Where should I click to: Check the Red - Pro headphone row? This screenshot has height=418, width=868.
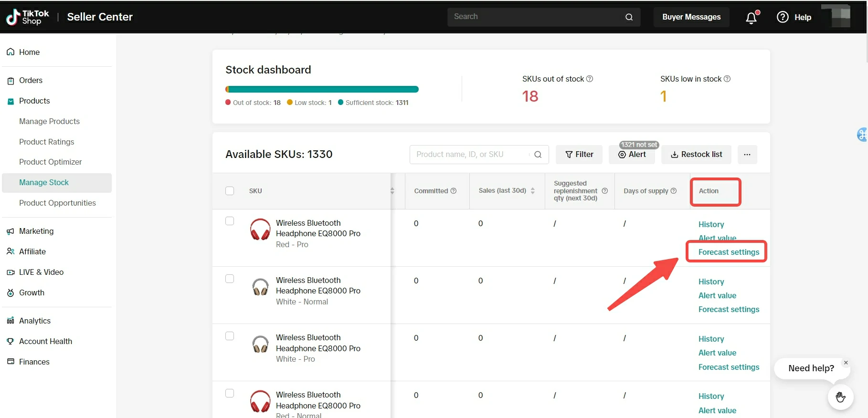coord(230,221)
